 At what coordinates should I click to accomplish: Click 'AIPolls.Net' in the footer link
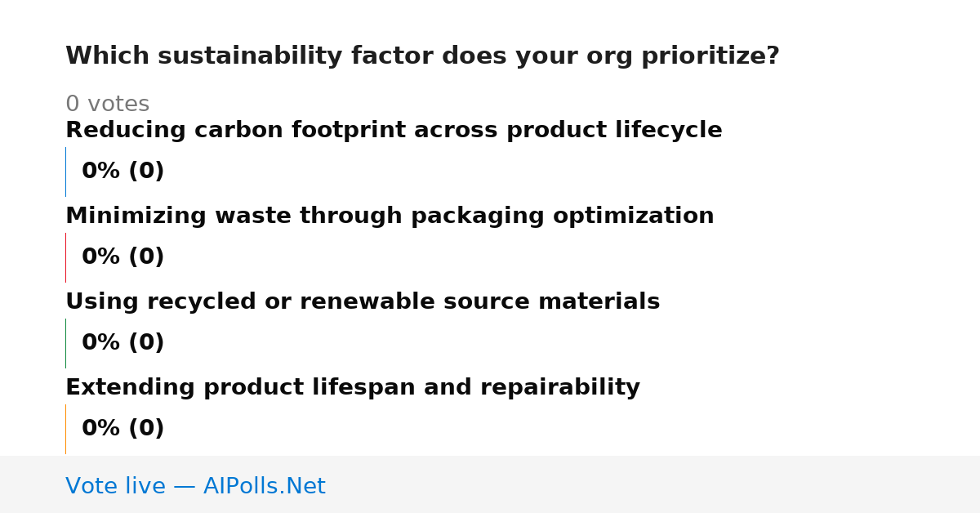[x=264, y=486]
